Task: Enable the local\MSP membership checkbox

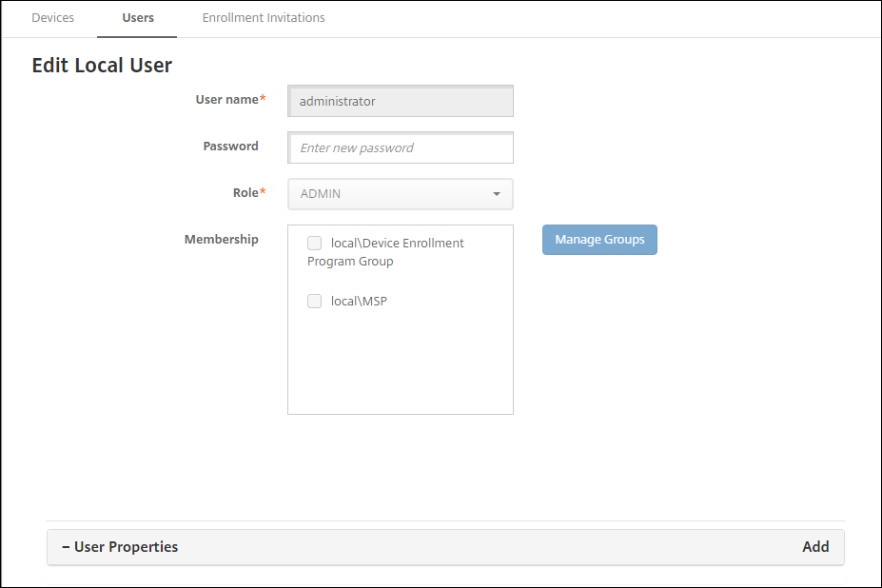Action: tap(315, 302)
